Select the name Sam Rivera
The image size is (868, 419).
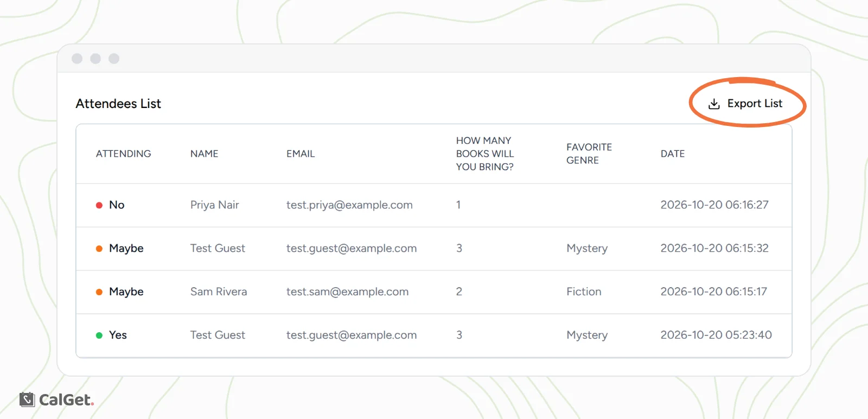(219, 292)
